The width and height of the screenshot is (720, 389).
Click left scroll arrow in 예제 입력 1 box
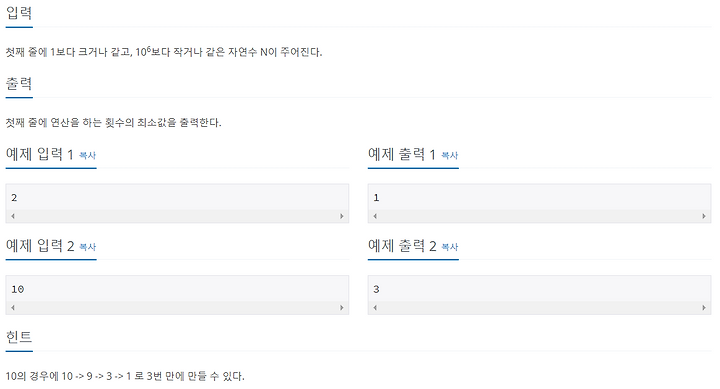13,216
